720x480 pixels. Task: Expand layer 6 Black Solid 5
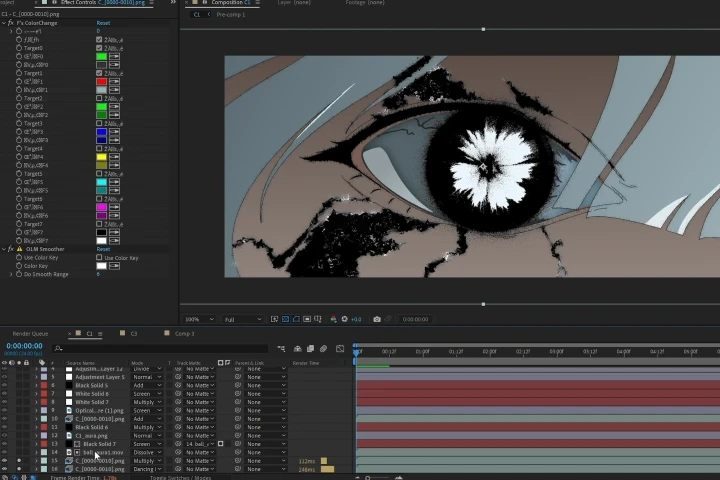tap(36, 385)
